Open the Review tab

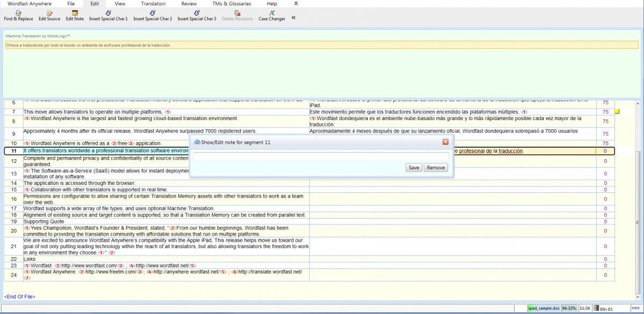pos(189,4)
